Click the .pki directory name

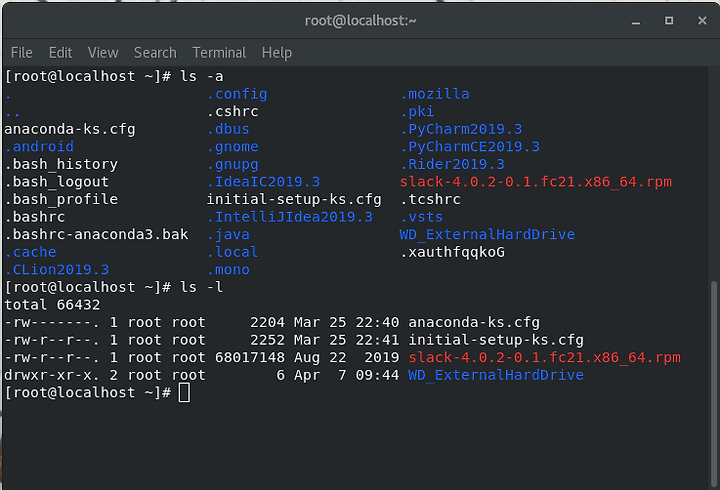pyautogui.click(x=417, y=112)
